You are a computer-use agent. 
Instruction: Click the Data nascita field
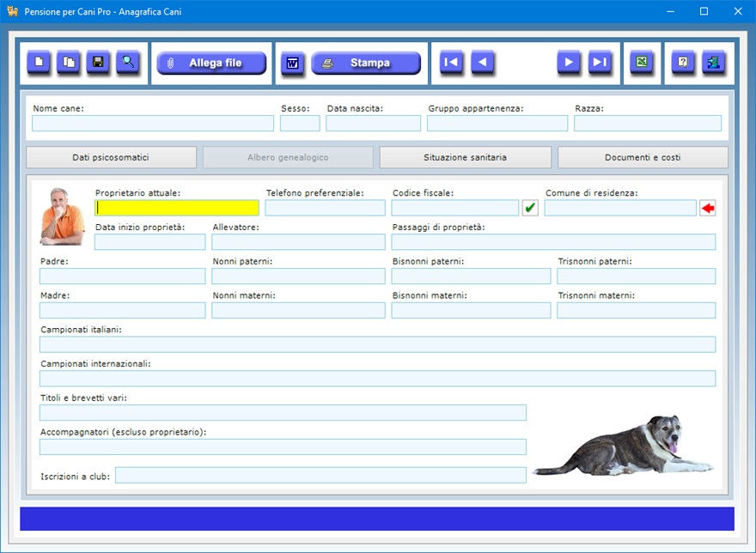pos(373,124)
